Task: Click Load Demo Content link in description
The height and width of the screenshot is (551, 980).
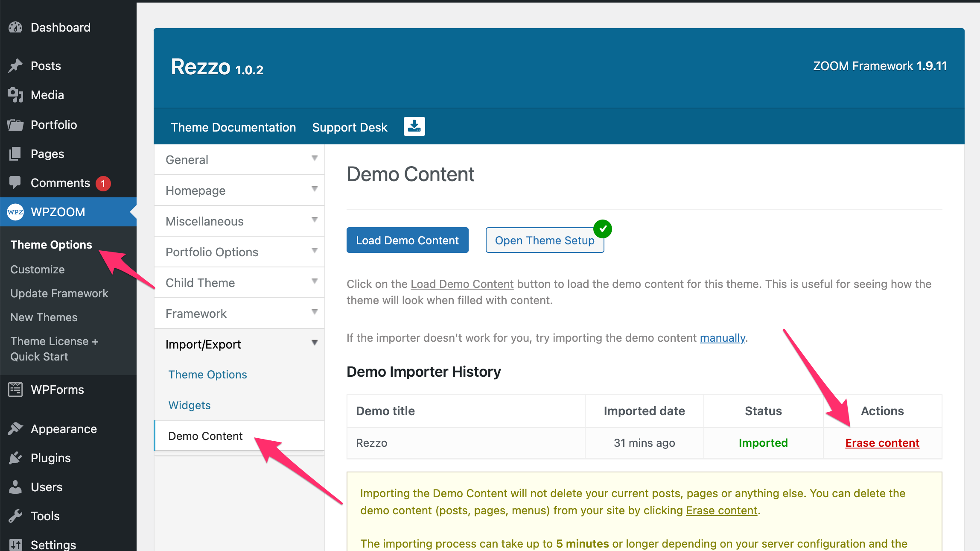Action: (x=462, y=284)
